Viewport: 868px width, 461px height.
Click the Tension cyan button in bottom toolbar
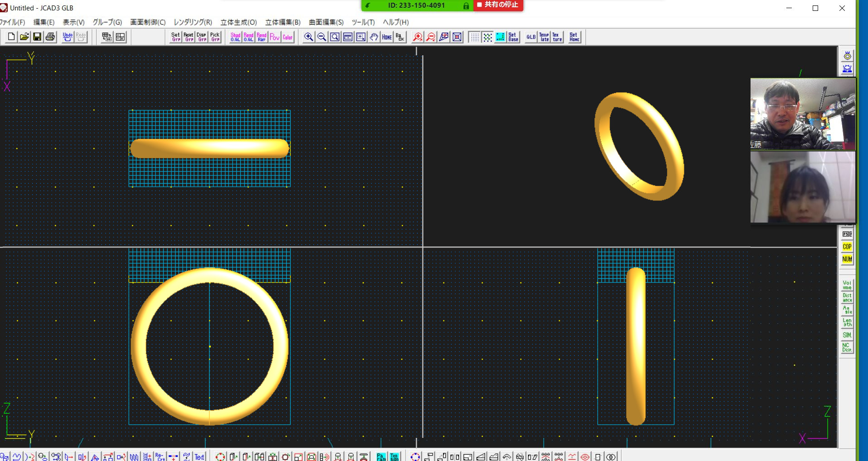point(394,456)
